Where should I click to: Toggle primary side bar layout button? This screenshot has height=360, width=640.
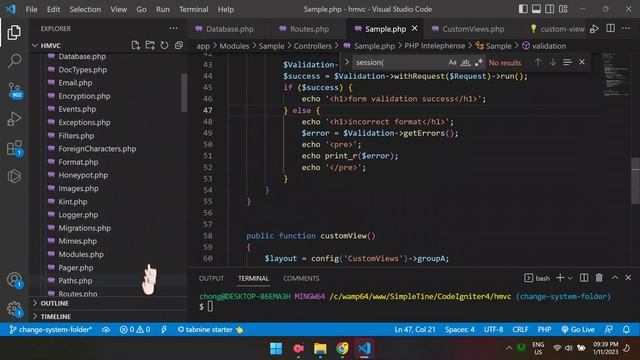[523, 9]
